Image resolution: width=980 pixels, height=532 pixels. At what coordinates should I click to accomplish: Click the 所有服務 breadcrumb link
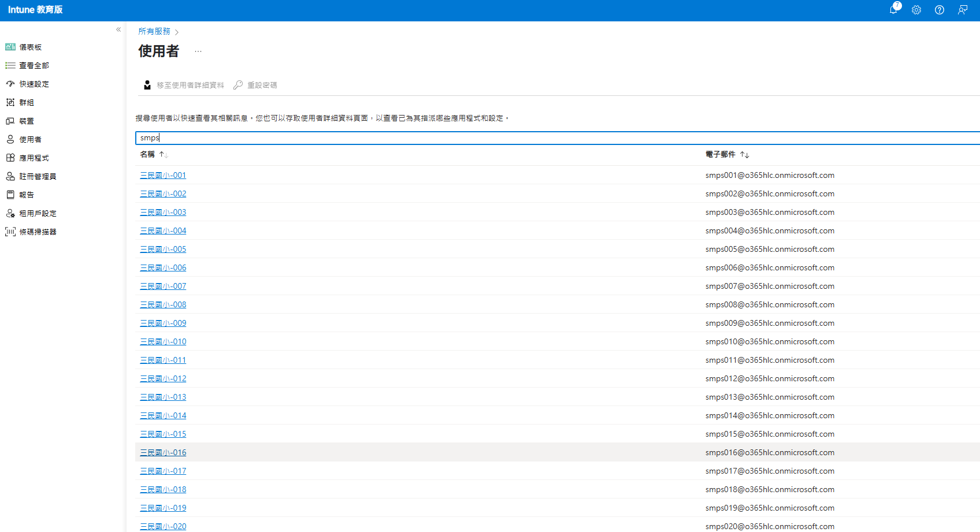pyautogui.click(x=154, y=32)
